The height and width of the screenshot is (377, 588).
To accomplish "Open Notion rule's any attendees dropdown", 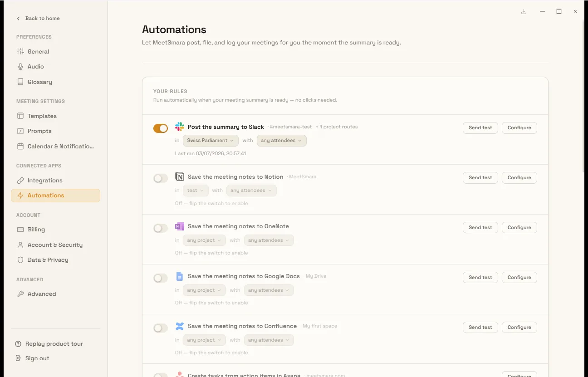I will tap(251, 191).
